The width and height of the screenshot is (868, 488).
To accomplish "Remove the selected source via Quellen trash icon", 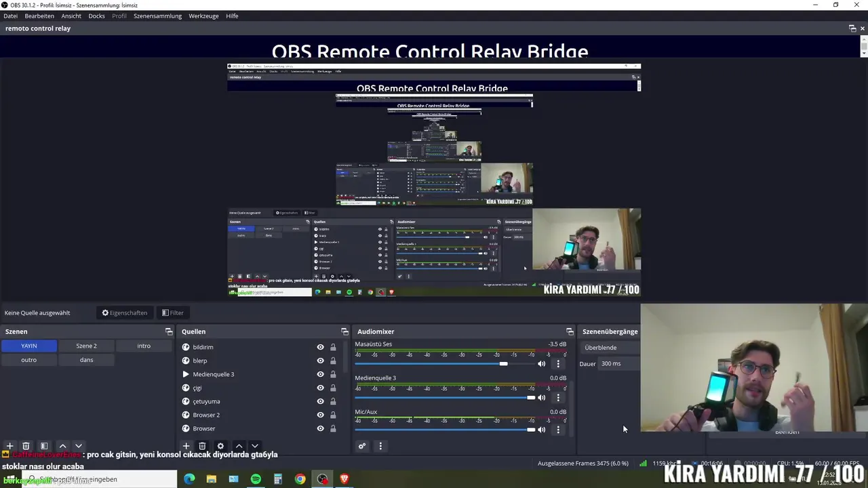I will point(202,446).
